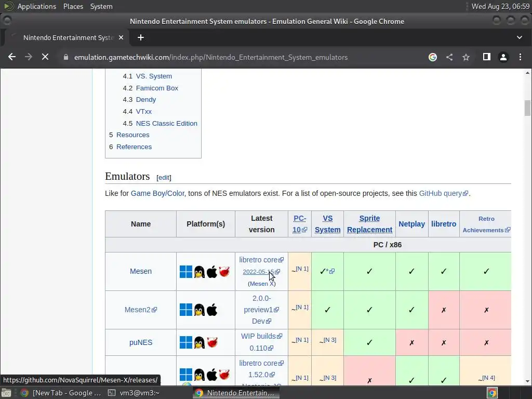The image size is (532, 399).
Task: Jump to section 4.4 VTxx
Action: point(143,112)
